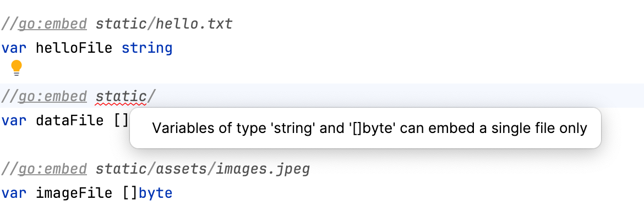Click the comment slashes before static/hello.txt directive
644x222 pixels.
[x=9, y=24]
